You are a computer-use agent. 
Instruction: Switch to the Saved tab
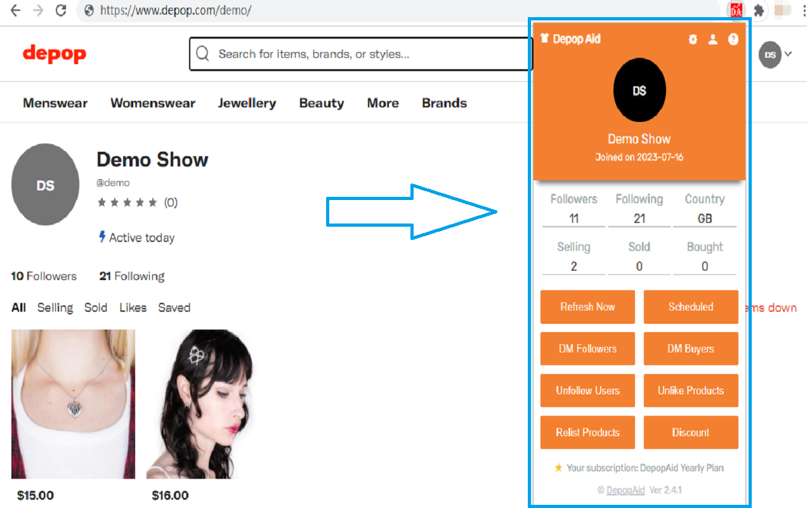[174, 307]
